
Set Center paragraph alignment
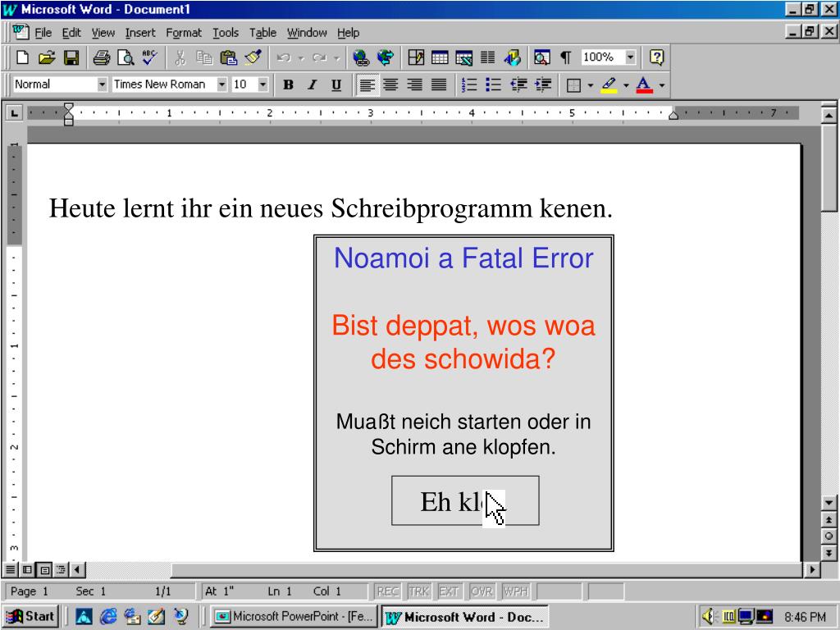(390, 84)
